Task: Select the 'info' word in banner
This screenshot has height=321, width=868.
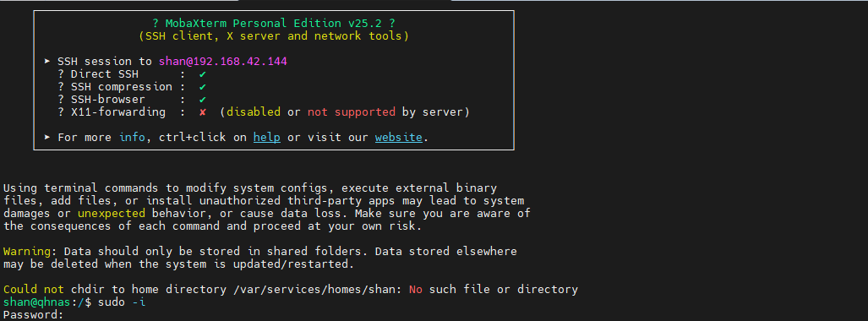Action: click(x=132, y=137)
